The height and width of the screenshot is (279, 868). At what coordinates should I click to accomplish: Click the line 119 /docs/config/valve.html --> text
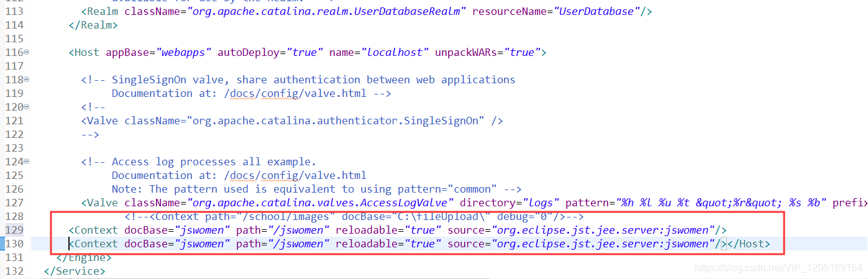tap(308, 94)
